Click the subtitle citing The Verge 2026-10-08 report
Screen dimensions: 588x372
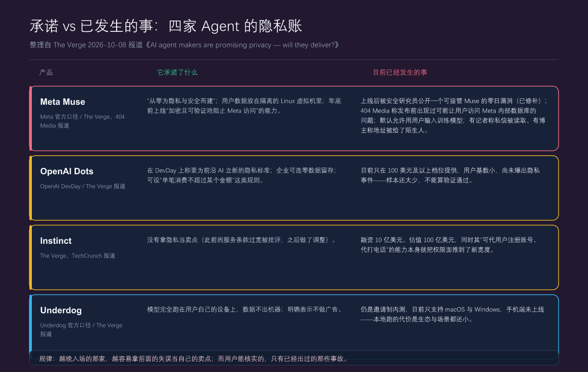point(184,45)
